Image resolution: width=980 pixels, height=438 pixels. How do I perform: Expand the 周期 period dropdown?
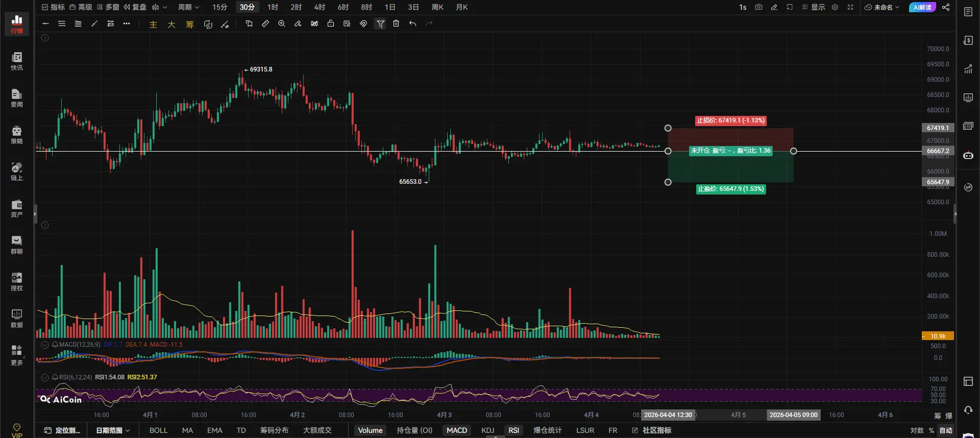tap(188, 7)
